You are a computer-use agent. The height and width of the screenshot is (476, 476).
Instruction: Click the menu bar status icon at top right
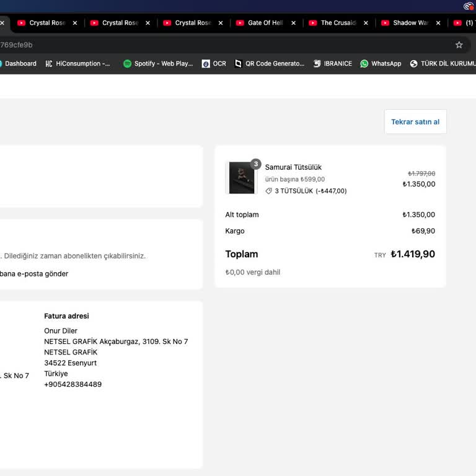pyautogui.click(x=469, y=6)
